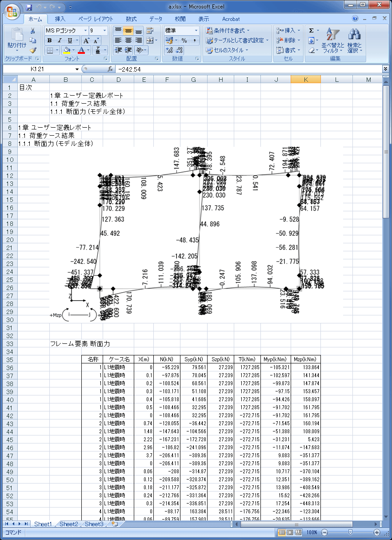Switch to Page Layout view in status bar
Viewport: 392px width, 540px height.
(290, 532)
